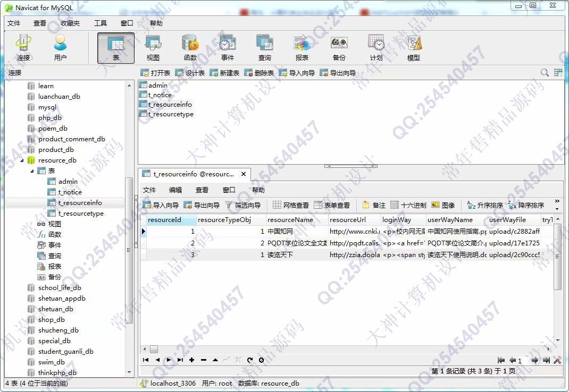Click connection tree vertical scrollbar

[129, 250]
